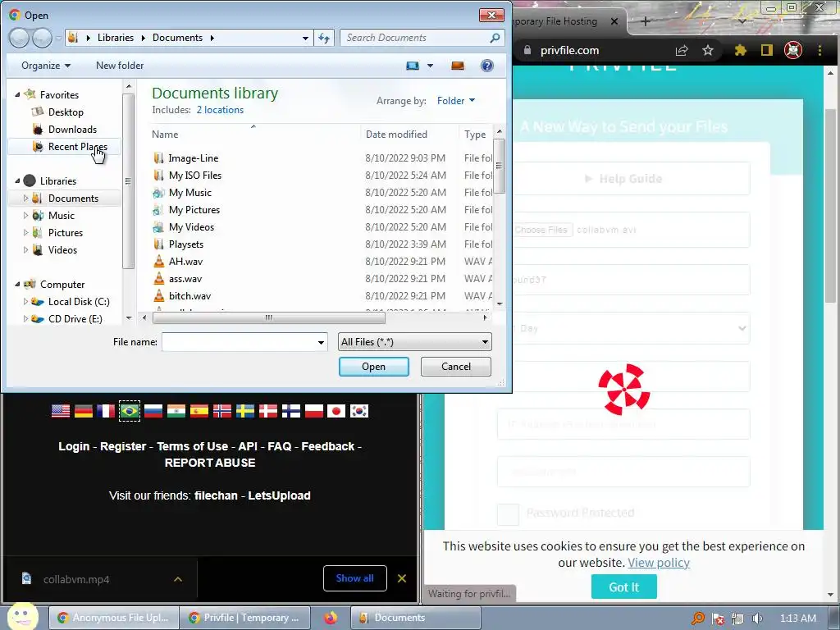Click the REPORT ABUSE link
Screen dimensions: 840x630
tap(210, 463)
